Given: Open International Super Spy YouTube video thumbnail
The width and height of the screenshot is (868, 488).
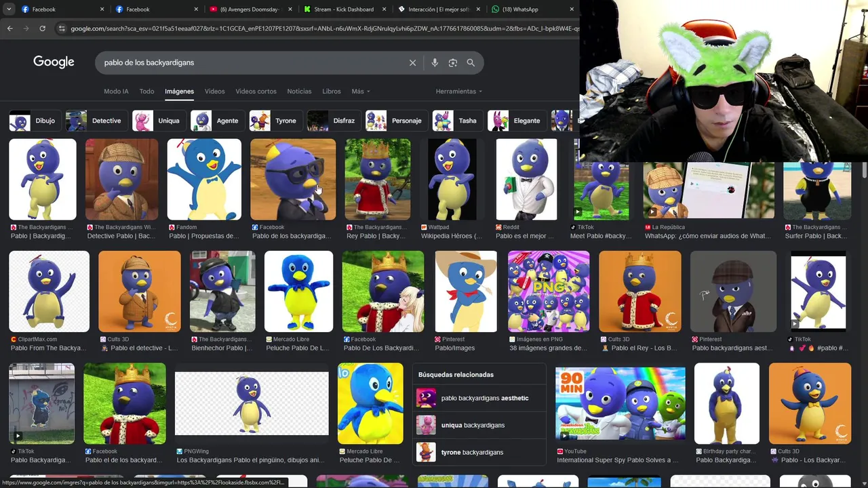Looking at the screenshot, I should coord(620,403).
